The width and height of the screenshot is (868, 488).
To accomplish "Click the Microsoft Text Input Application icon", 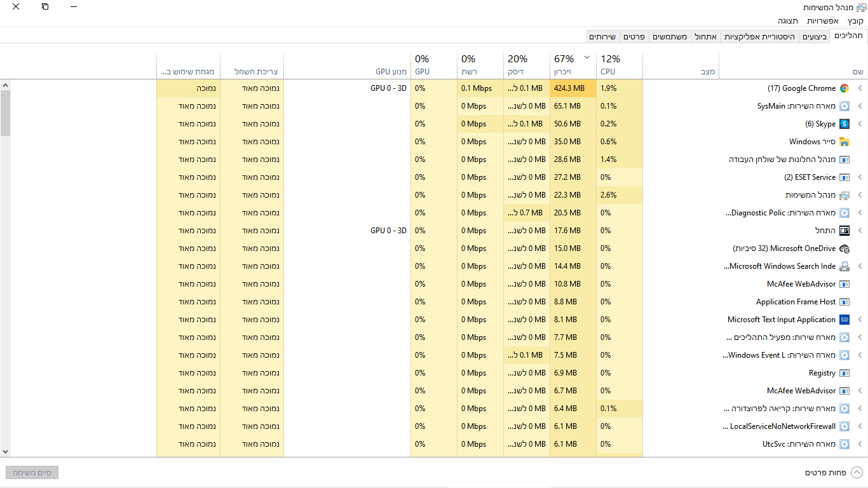I will tap(844, 320).
